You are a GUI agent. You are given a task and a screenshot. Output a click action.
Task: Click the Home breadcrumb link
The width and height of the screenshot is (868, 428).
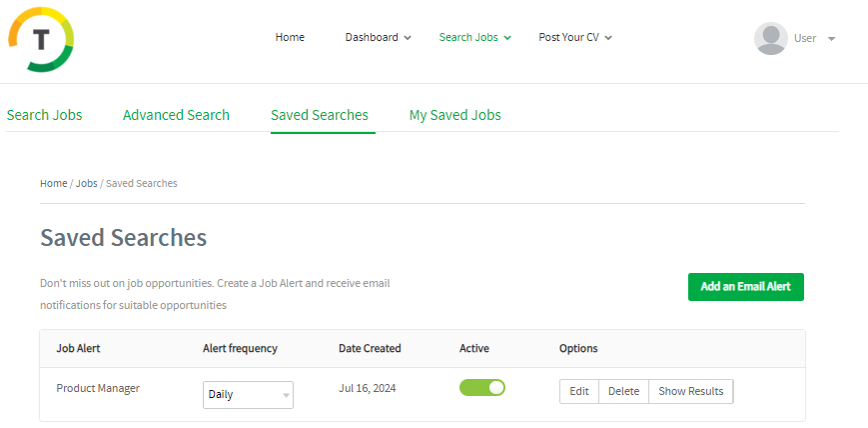pyautogui.click(x=54, y=184)
